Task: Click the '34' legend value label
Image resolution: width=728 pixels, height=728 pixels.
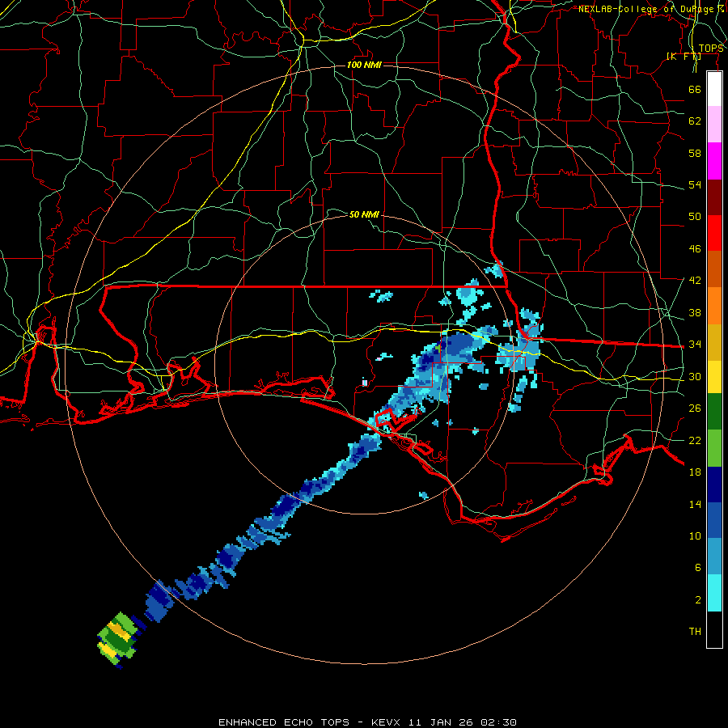Action: [x=695, y=345]
